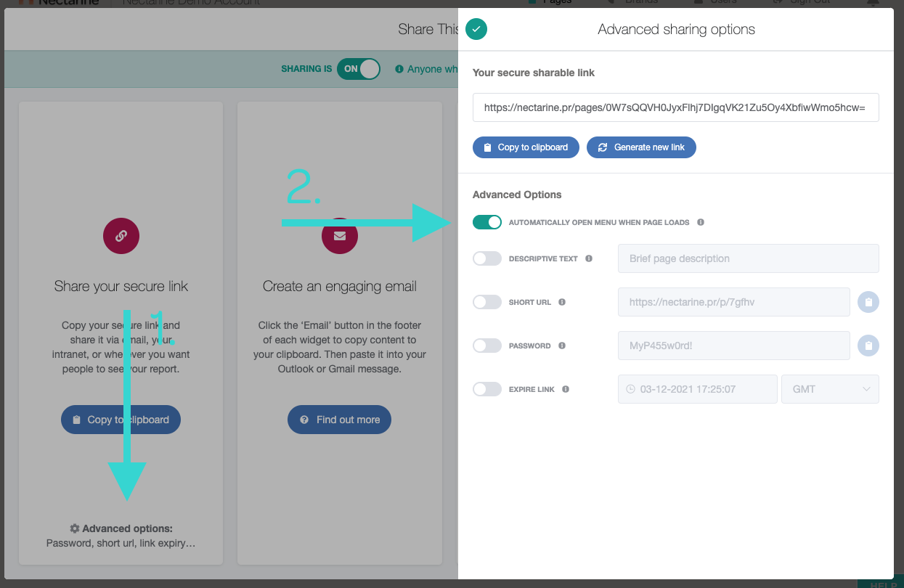Click the gear icon next to Advanced options
The image size is (904, 588).
coord(74,528)
